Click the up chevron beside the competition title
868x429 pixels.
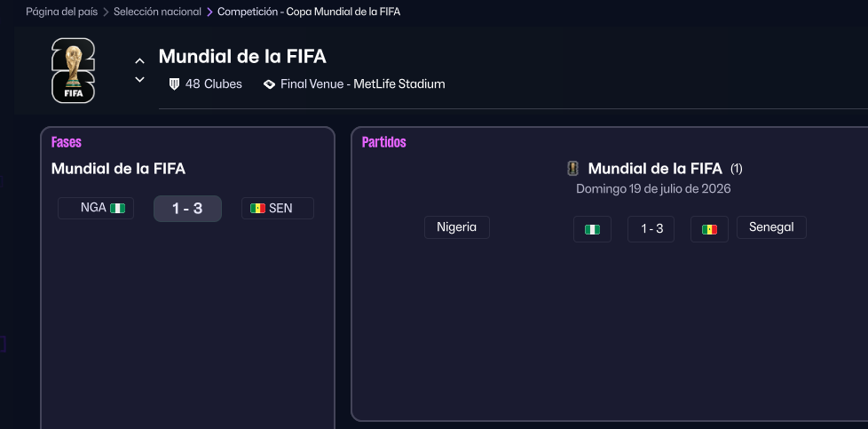coord(139,61)
